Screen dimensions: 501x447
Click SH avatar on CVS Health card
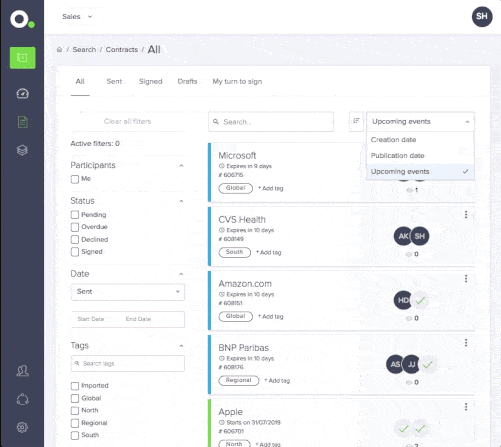[x=420, y=236]
